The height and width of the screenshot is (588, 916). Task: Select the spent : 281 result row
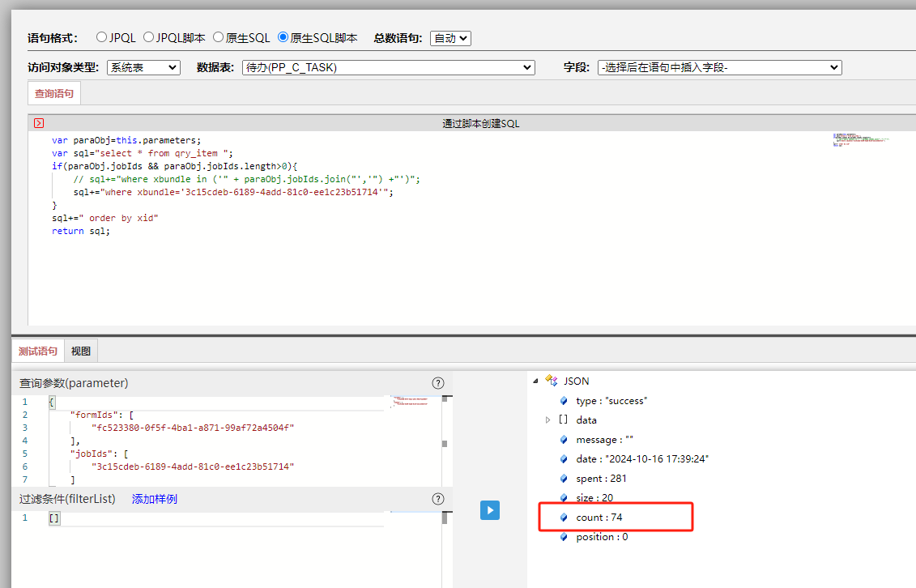tap(601, 478)
